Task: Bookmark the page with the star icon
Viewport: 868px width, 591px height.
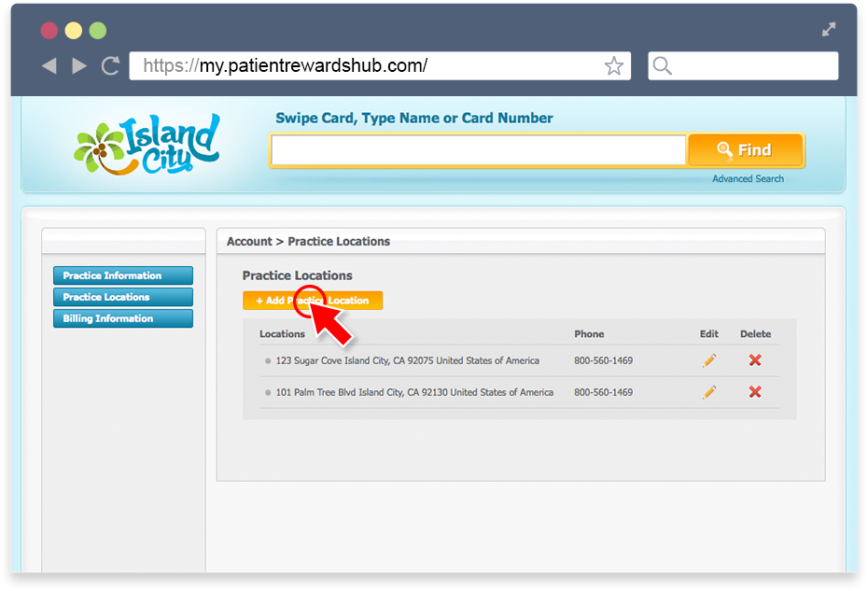Action: [614, 66]
